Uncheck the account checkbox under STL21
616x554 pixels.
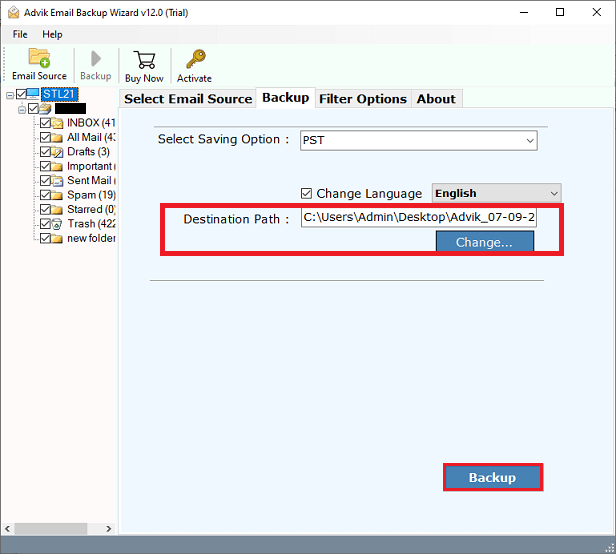click(33, 108)
